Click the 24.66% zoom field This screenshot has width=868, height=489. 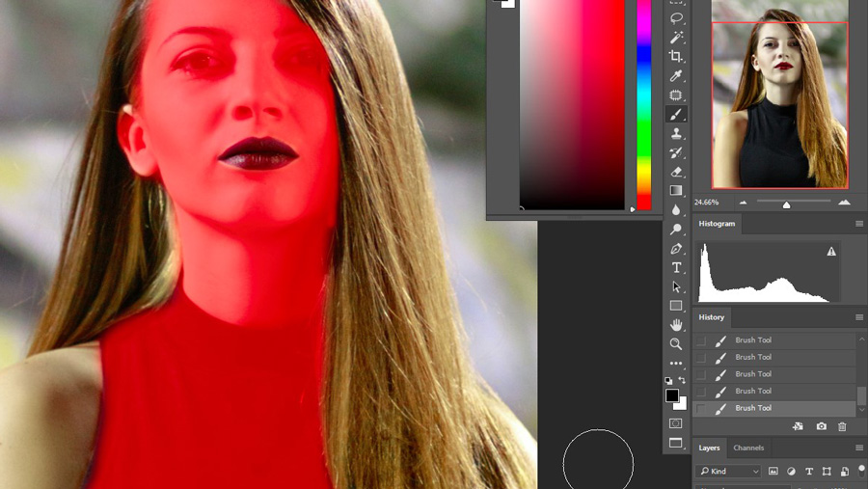[x=706, y=203]
